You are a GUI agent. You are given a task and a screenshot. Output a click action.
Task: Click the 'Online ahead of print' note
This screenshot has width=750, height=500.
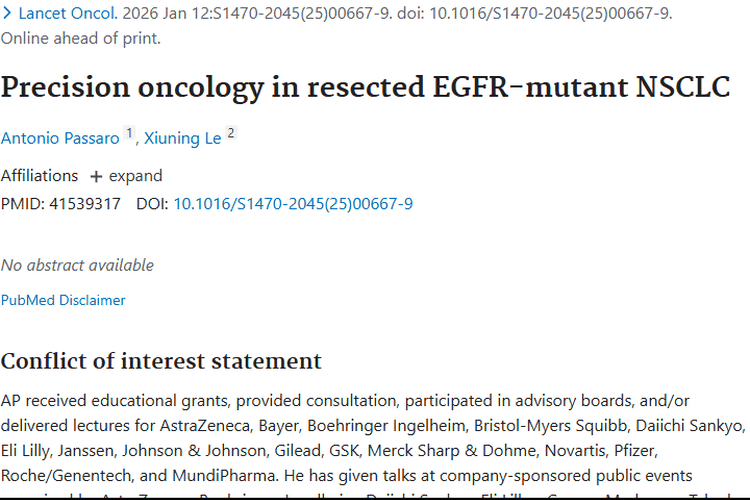(80, 39)
